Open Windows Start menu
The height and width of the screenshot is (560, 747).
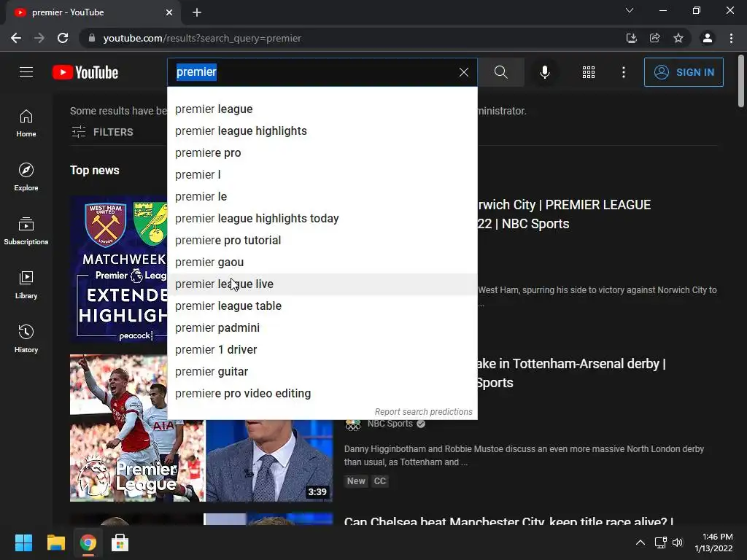(x=23, y=542)
